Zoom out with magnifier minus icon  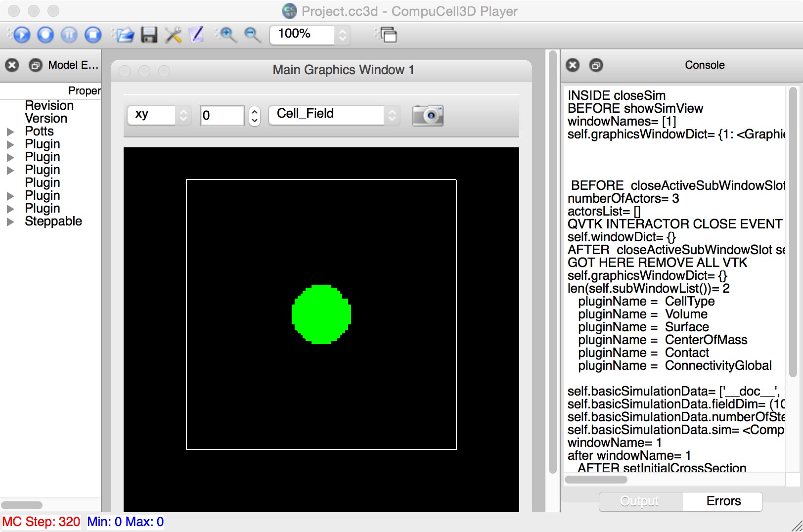pos(253,35)
